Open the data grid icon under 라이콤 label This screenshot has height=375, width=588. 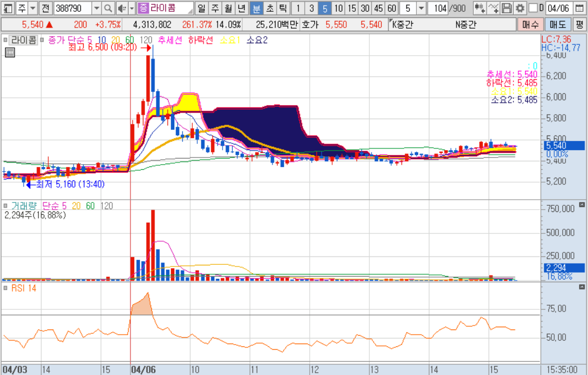(10, 52)
